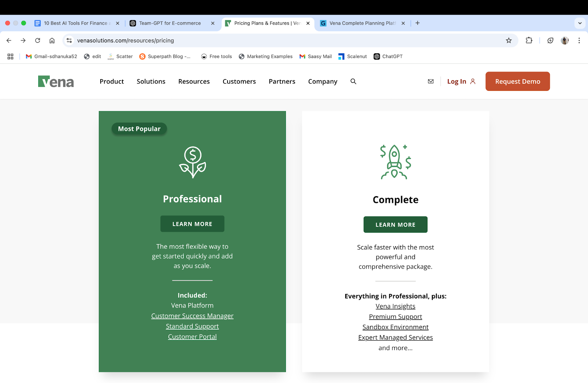The image size is (588, 383).
Task: Click Learn More under Complete plan
Action: 395,224
